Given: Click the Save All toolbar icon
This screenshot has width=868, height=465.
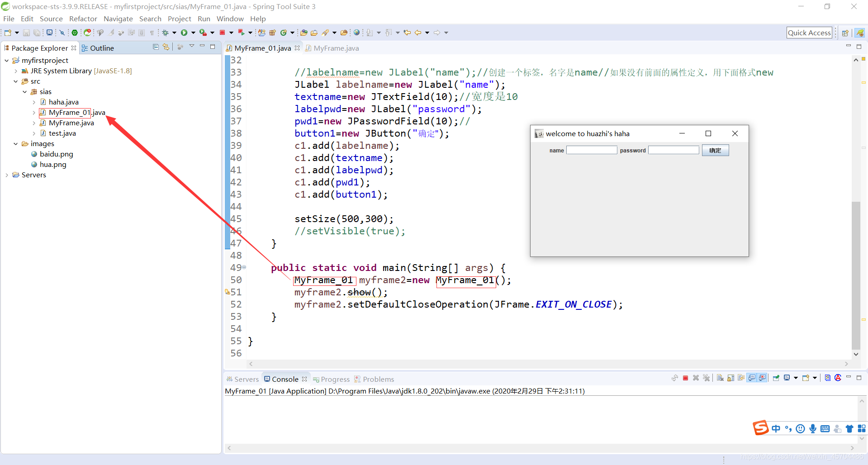Looking at the screenshot, I should point(37,33).
